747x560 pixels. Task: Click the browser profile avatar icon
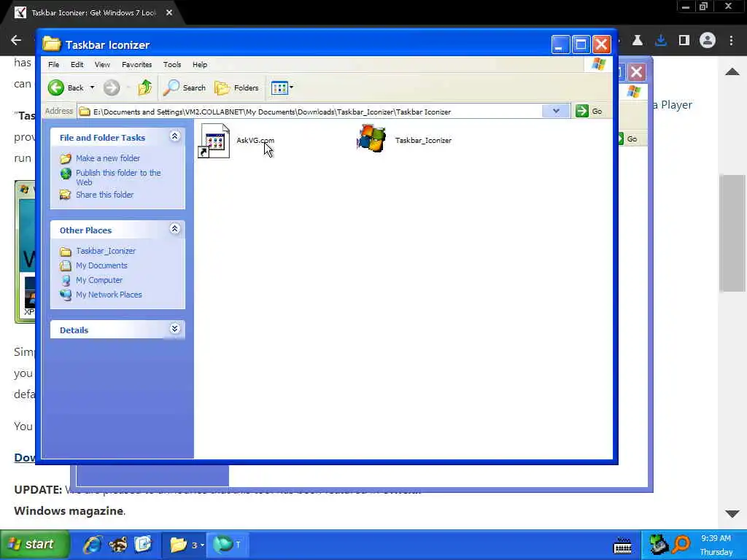click(x=708, y=41)
